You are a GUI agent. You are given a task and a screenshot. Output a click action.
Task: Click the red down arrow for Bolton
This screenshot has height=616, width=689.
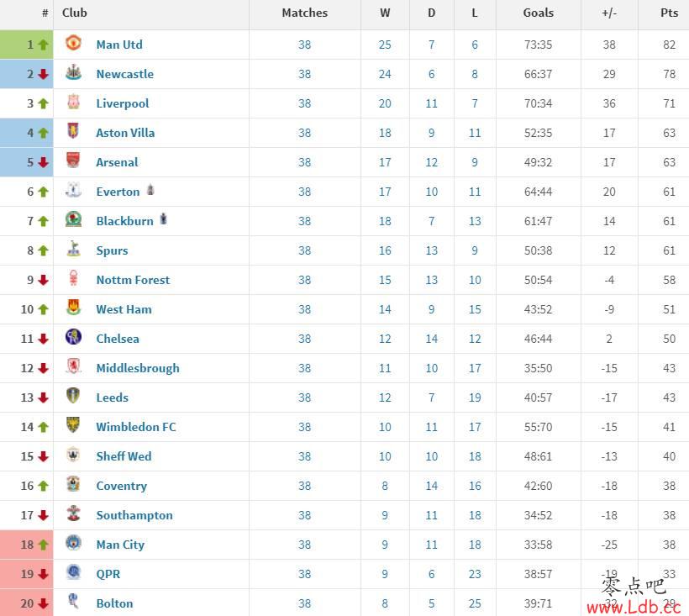[x=43, y=603]
